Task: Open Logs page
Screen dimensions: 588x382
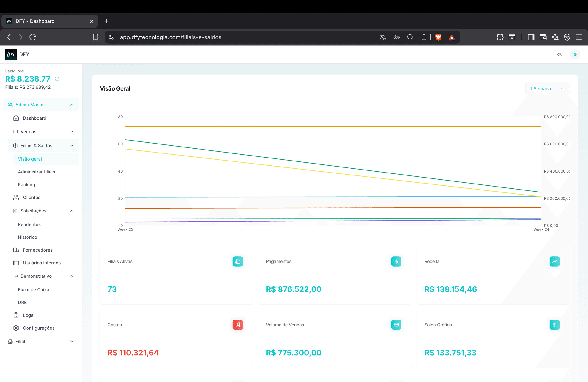Action: [x=28, y=315]
